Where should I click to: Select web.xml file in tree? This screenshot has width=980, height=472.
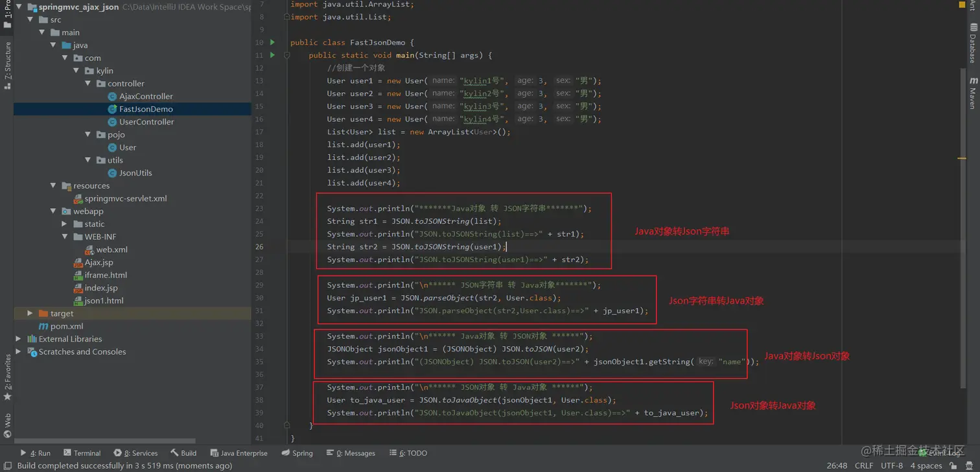coord(106,250)
